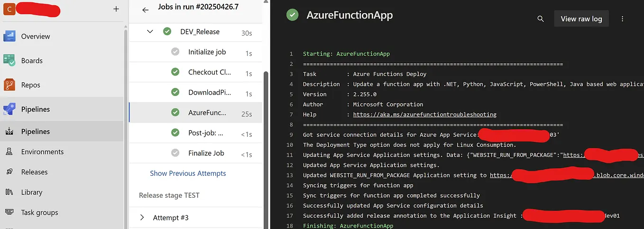Open the Environments sidebar icon

9,152
